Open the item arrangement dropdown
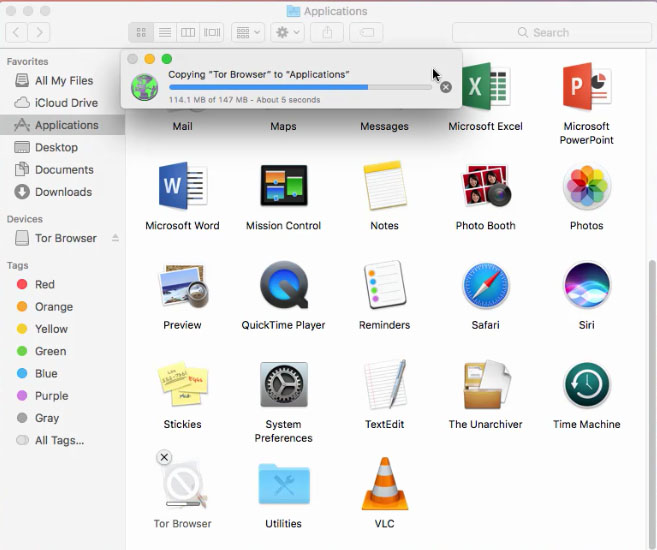 tap(248, 32)
